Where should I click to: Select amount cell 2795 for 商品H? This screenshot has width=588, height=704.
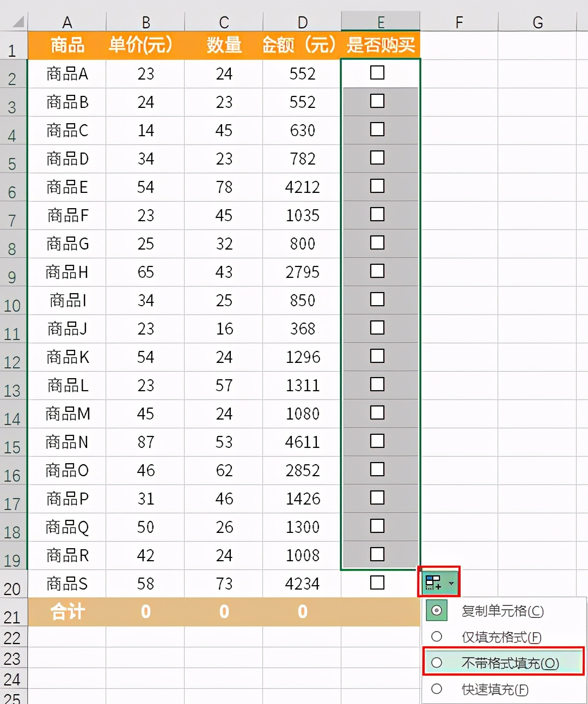pos(302,272)
